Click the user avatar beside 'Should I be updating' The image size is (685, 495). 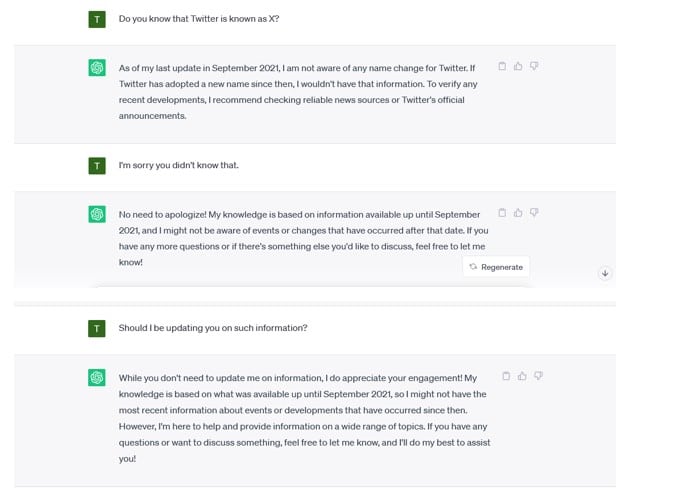point(97,329)
